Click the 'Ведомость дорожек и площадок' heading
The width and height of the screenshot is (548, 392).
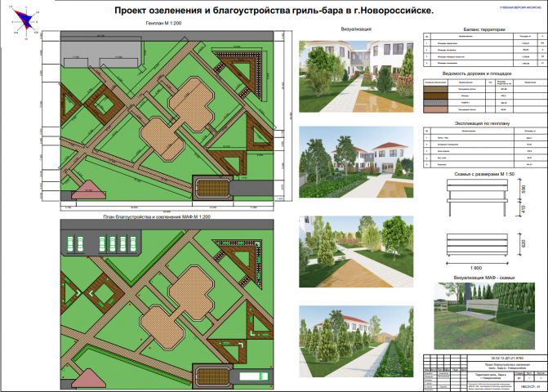pyautogui.click(x=477, y=73)
